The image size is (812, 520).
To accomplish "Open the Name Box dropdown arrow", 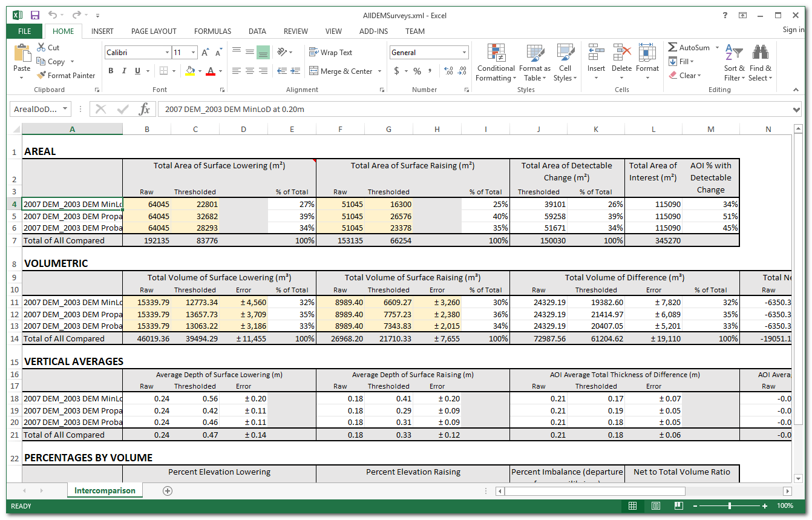I will [64, 110].
